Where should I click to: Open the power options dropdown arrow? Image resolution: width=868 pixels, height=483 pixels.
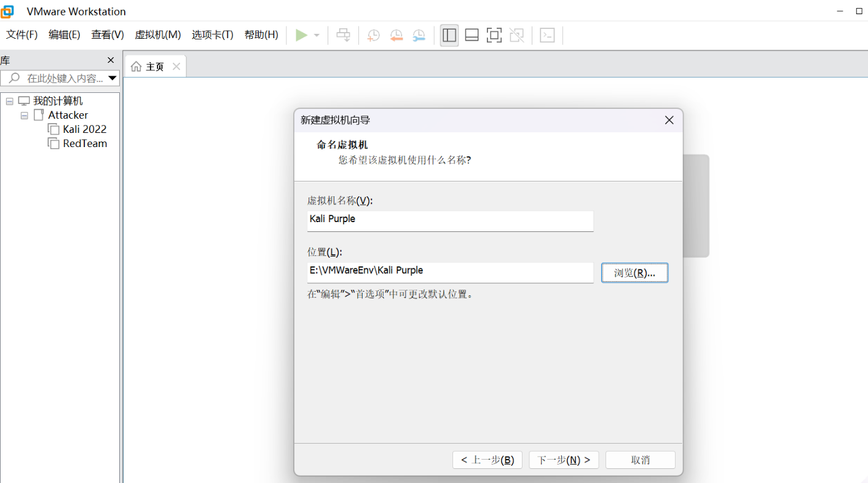tap(317, 35)
